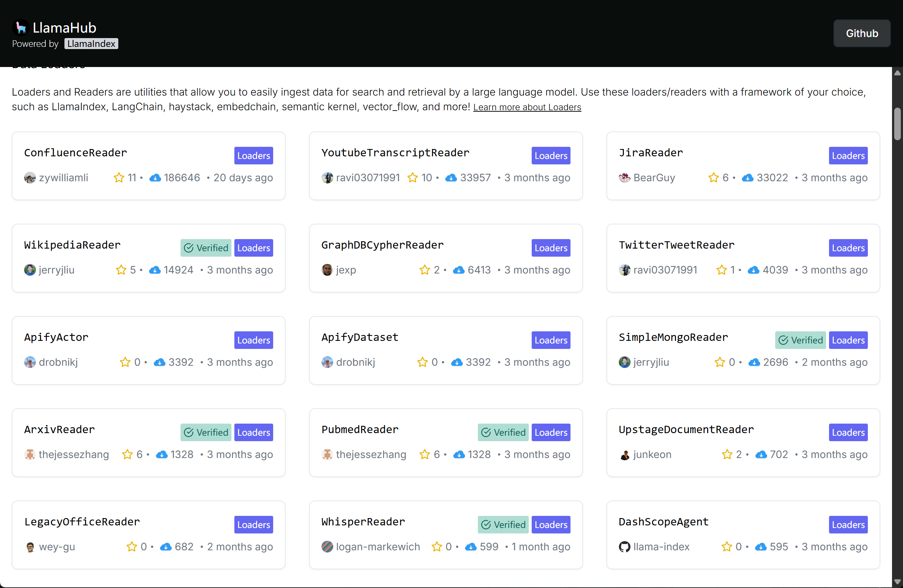Click the LlamaHub llama logo icon
Screen dimensions: 903x588
tap(21, 27)
